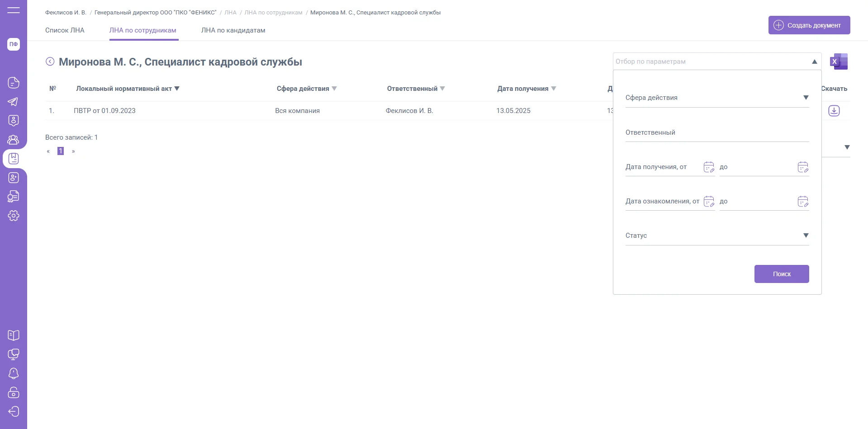The height and width of the screenshot is (429, 868).
Task: Click the Ответственный filter input field
Action: [x=716, y=133]
